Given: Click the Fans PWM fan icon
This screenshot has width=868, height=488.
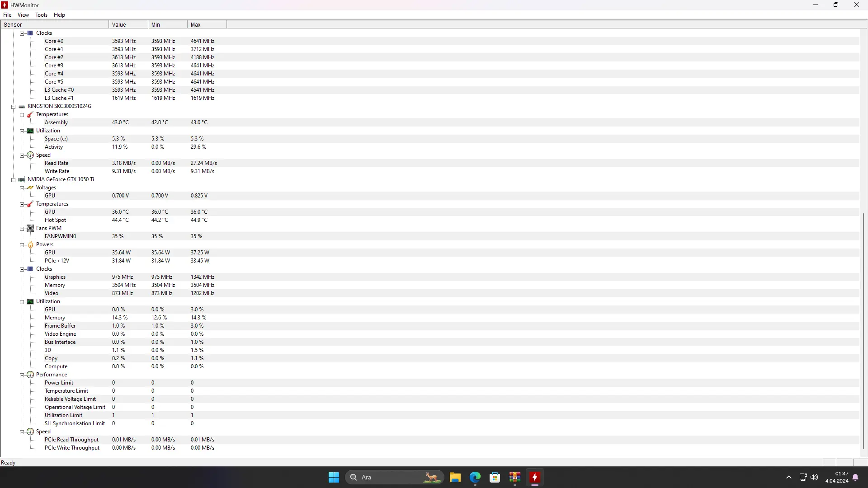Looking at the screenshot, I should click(x=30, y=228).
